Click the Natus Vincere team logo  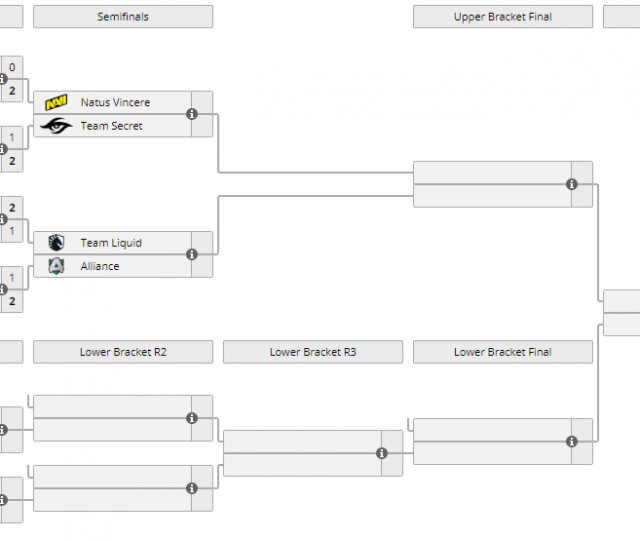(56, 102)
